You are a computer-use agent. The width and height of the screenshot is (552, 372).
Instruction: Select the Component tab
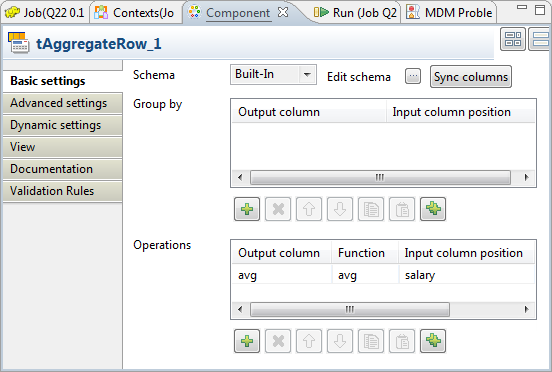238,13
